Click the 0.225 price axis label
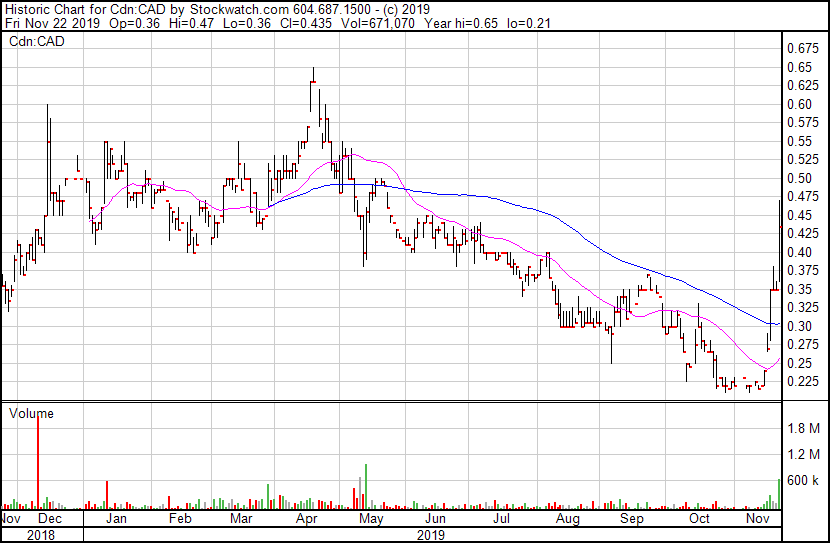Viewport: 830px width, 543px height. pos(802,382)
